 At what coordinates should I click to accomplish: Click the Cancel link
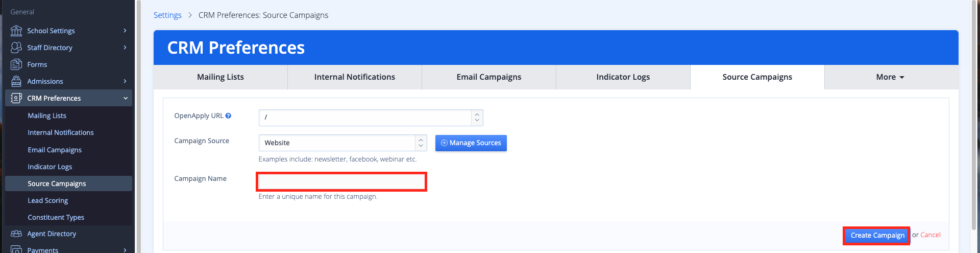click(x=930, y=235)
